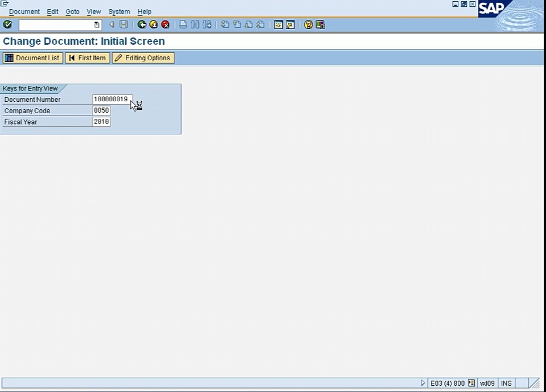Click the Keys for Entry View header
This screenshot has height=392, width=546.
pyautogui.click(x=30, y=88)
